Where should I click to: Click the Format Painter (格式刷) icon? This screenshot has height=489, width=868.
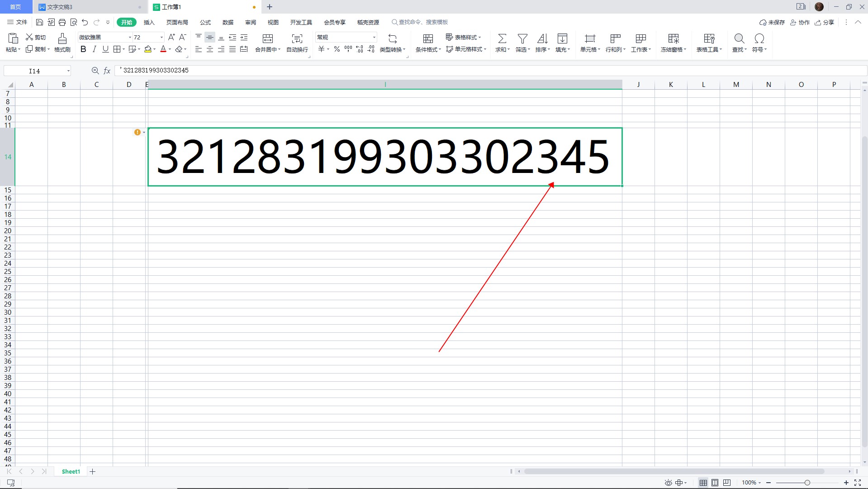point(62,39)
